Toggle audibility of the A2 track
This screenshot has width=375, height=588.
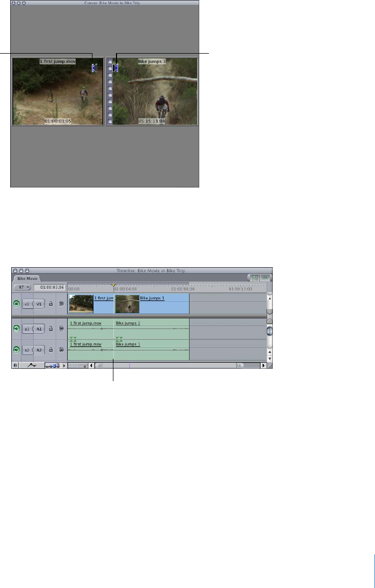pyautogui.click(x=16, y=350)
